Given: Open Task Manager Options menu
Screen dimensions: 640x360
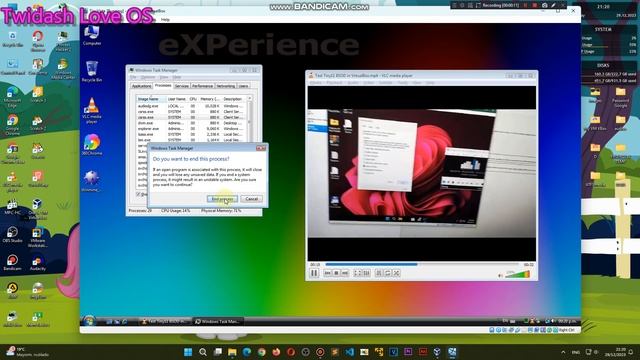Looking at the screenshot, I should 148,77.
